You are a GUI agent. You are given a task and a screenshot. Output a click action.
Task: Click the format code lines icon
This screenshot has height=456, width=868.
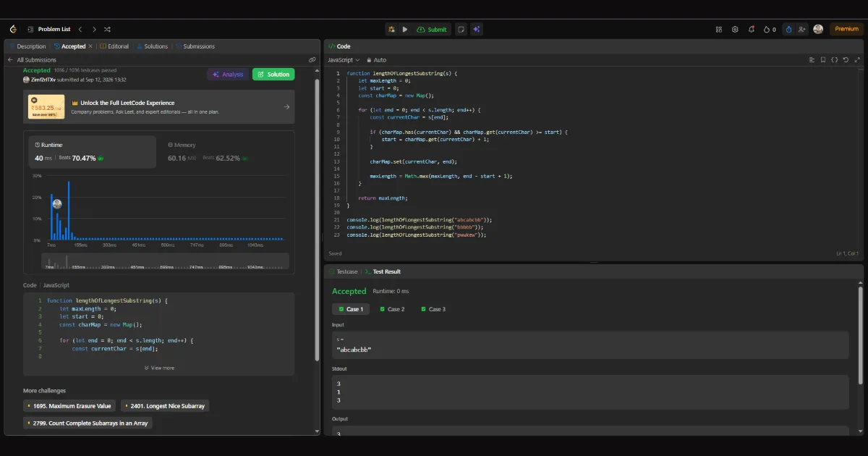tap(812, 60)
